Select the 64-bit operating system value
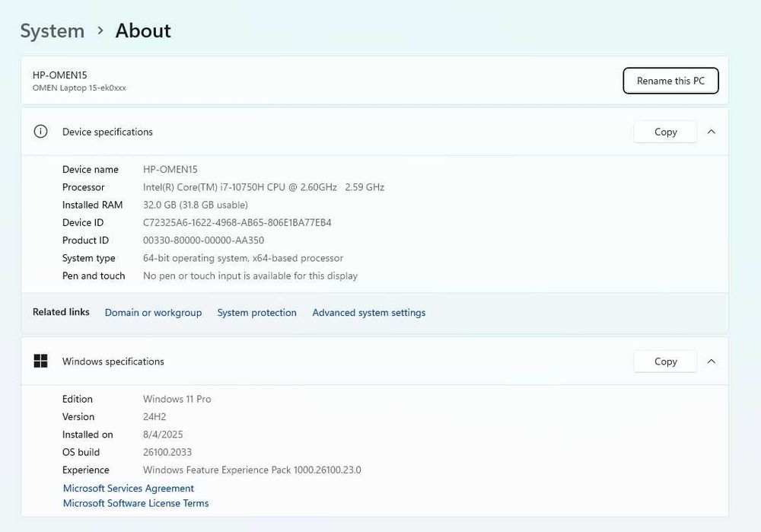The width and height of the screenshot is (761, 532). click(x=244, y=258)
